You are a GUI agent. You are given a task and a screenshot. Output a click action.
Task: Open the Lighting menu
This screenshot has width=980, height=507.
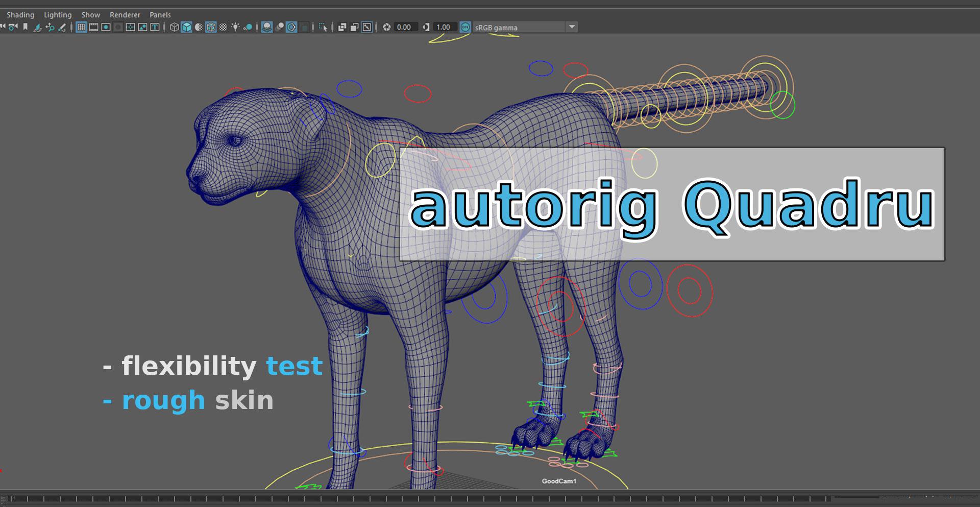click(x=58, y=15)
